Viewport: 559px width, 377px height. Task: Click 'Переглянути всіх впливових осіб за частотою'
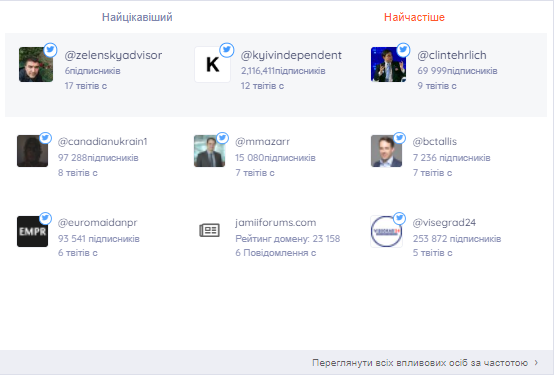420,363
